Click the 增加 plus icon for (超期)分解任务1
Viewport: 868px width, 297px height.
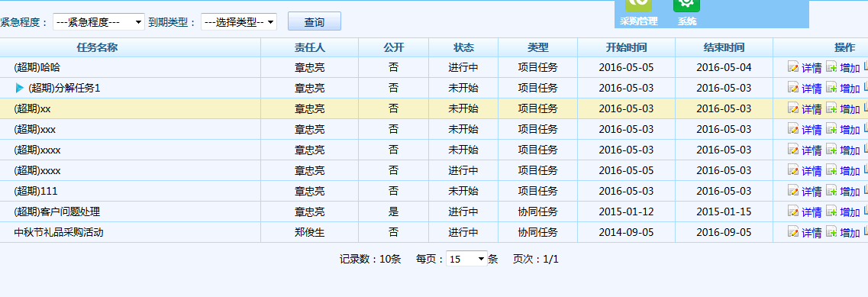point(831,88)
